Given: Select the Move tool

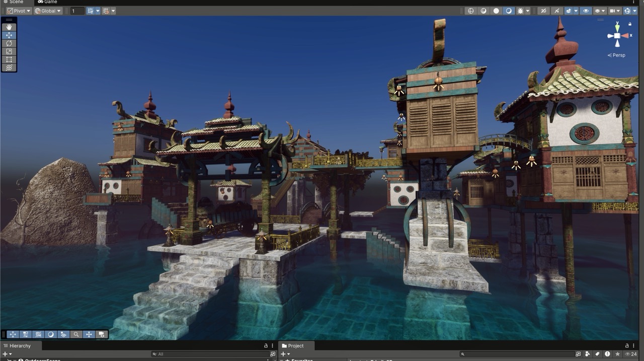Looking at the screenshot, I should (9, 35).
